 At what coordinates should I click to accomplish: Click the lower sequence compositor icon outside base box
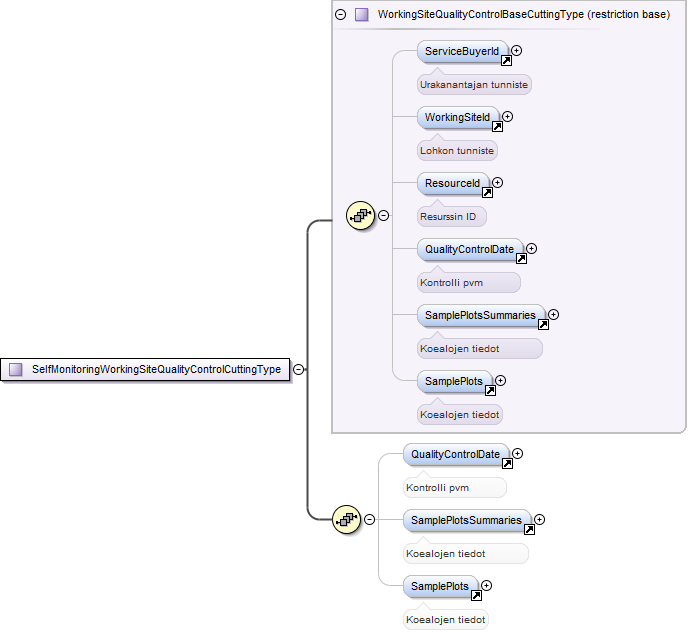point(346,519)
